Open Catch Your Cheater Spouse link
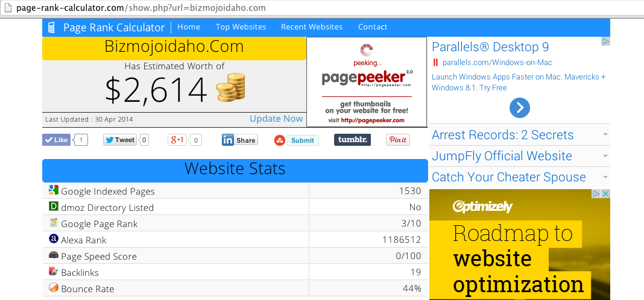The height and width of the screenshot is (300, 644). coord(509,177)
